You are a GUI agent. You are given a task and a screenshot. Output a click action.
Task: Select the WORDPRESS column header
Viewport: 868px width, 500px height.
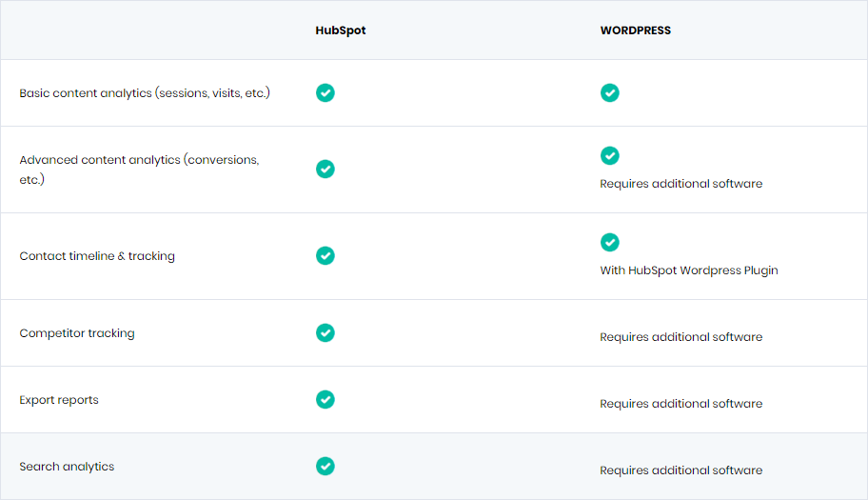636,30
